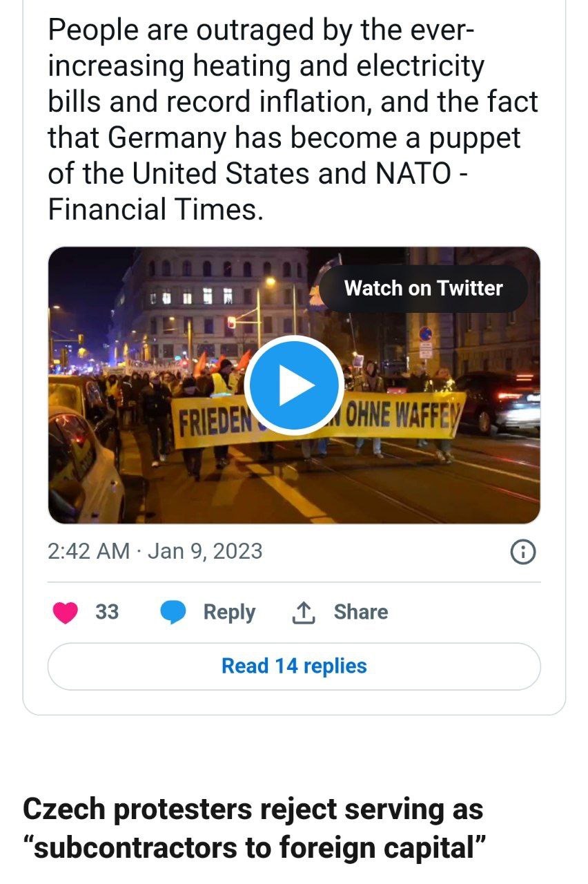Click the Reply text label
Viewport: 588px width, 884px height.
point(229,613)
